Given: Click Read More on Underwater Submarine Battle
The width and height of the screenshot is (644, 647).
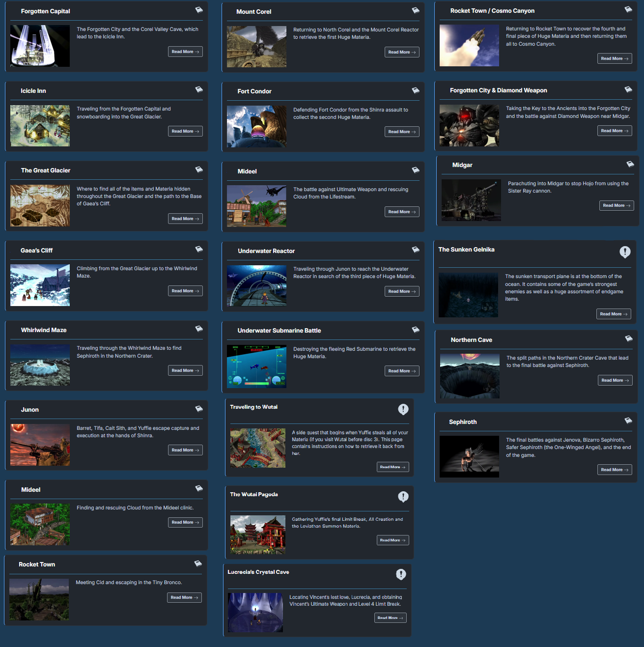Looking at the screenshot, I should click(x=402, y=371).
